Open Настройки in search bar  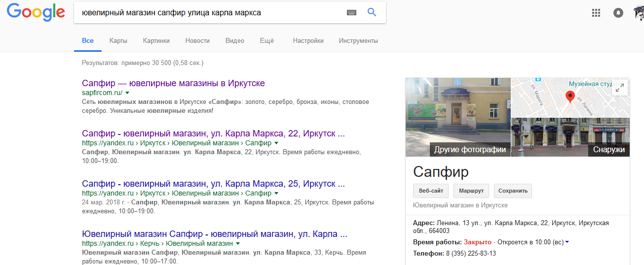tap(308, 41)
